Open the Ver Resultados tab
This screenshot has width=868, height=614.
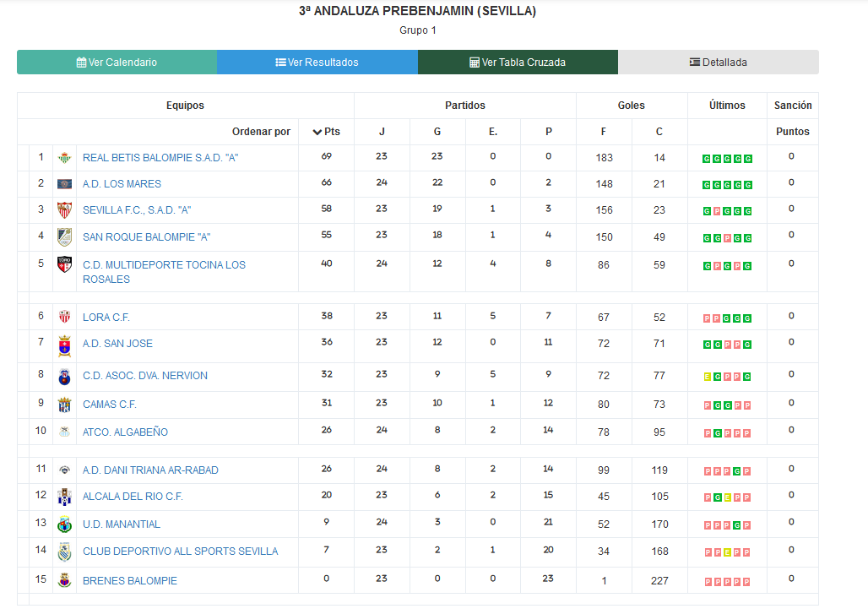point(317,62)
